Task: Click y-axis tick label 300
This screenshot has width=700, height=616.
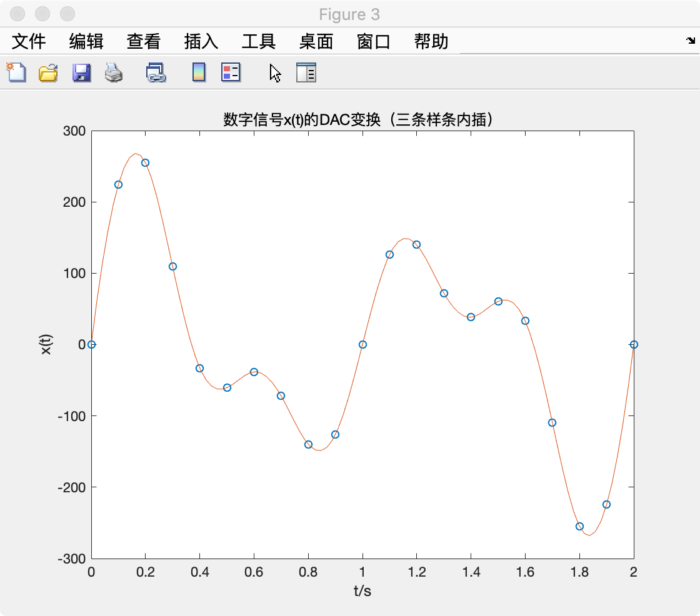Action: (74, 131)
